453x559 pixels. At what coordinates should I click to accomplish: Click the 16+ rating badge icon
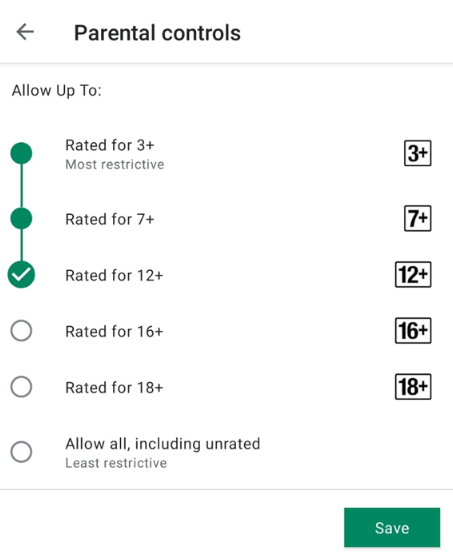tap(413, 330)
